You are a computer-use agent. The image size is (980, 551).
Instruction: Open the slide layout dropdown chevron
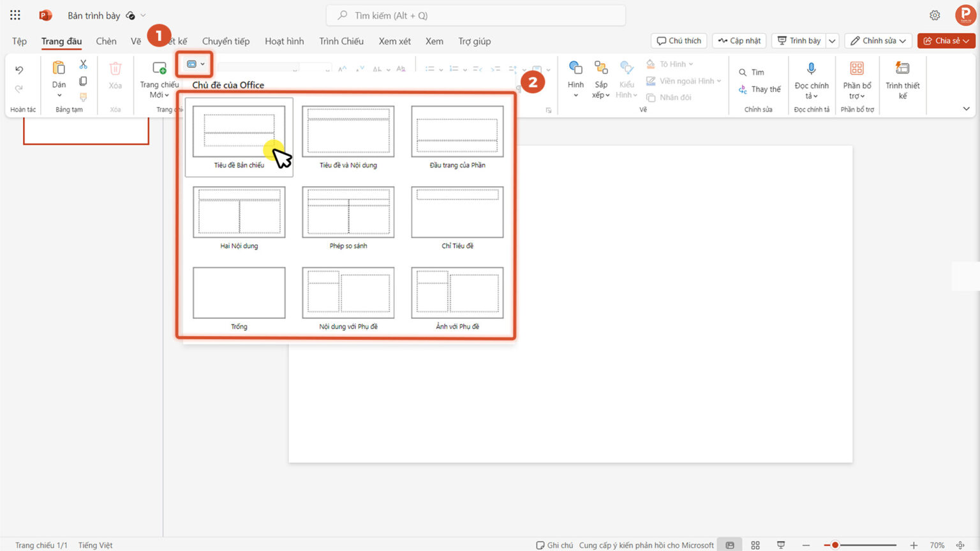(202, 64)
